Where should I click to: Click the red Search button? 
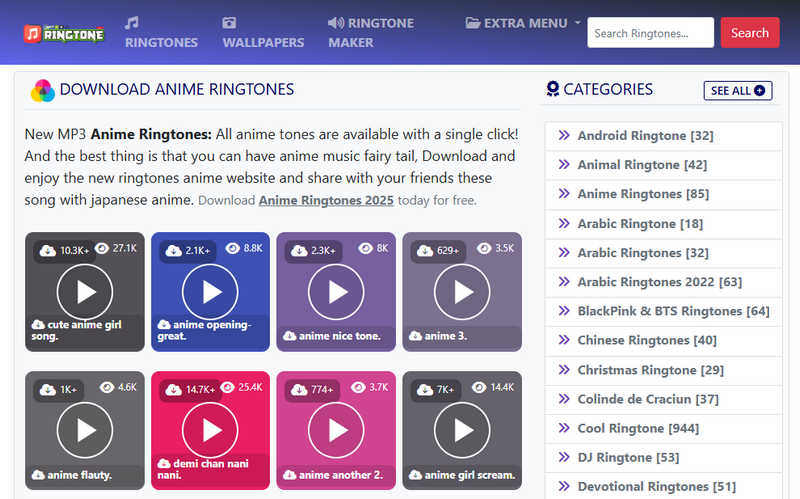point(749,33)
